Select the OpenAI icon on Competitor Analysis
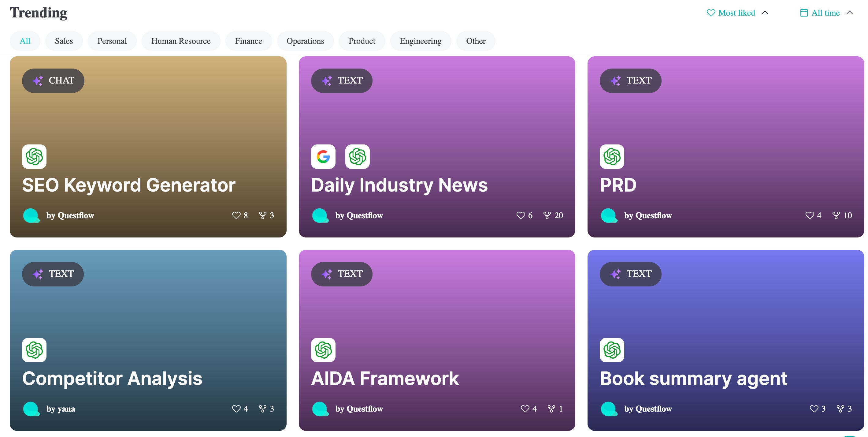The image size is (868, 437). coord(34,350)
